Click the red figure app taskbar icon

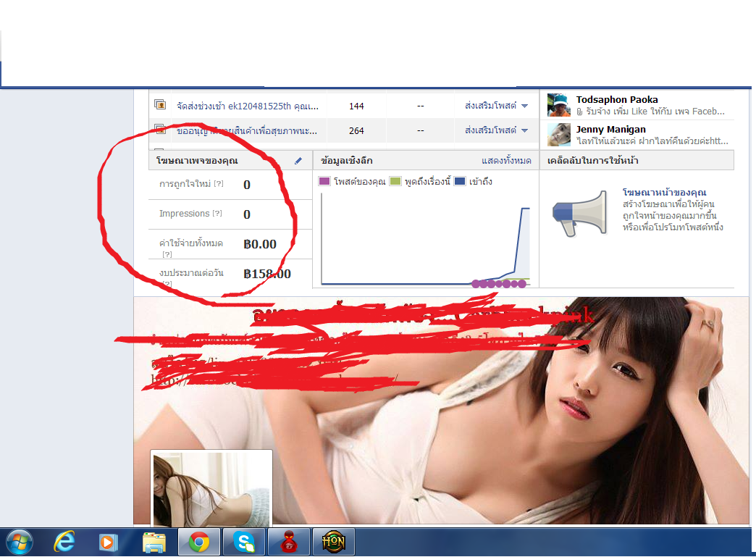point(289,542)
